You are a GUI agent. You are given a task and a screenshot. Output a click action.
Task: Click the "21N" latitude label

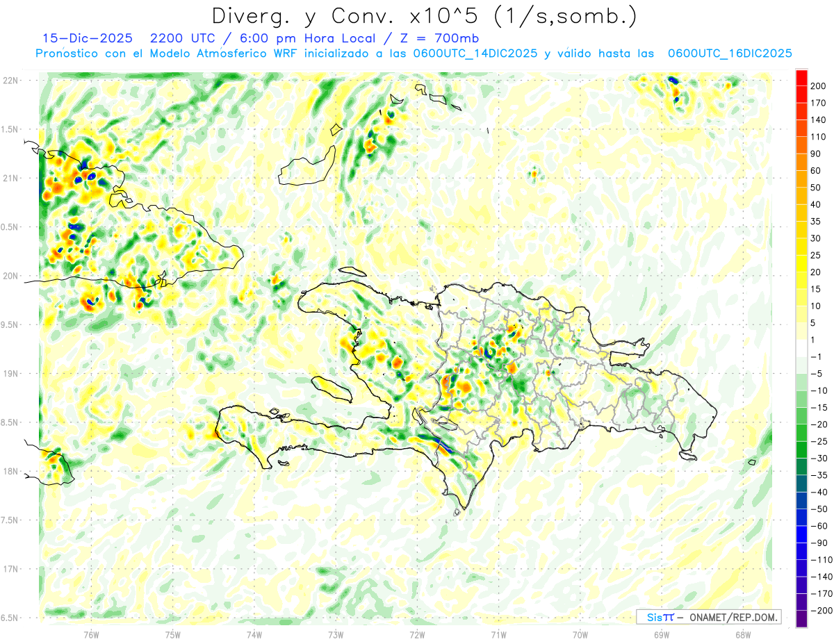point(10,178)
